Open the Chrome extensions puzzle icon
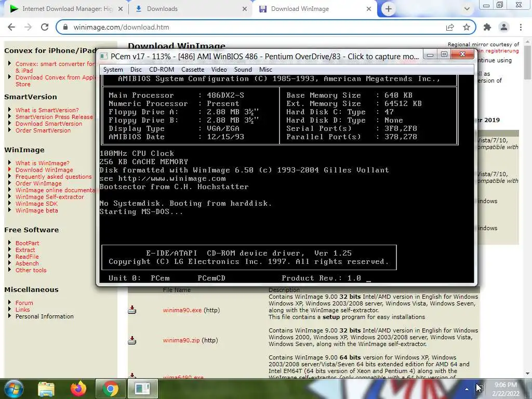 click(x=487, y=27)
